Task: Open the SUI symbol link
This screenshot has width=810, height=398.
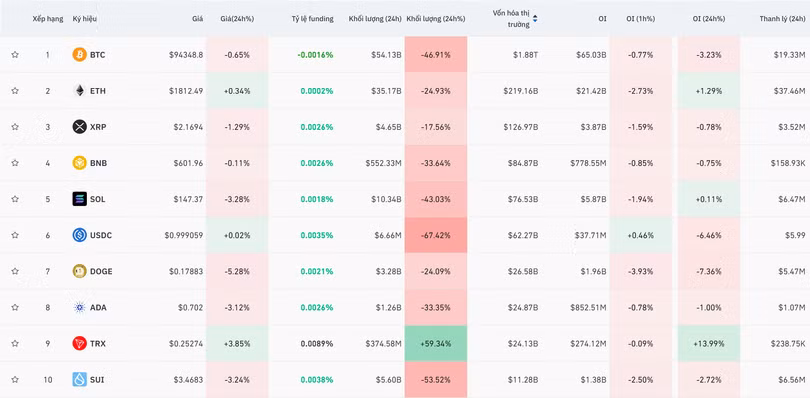Action: 97,379
